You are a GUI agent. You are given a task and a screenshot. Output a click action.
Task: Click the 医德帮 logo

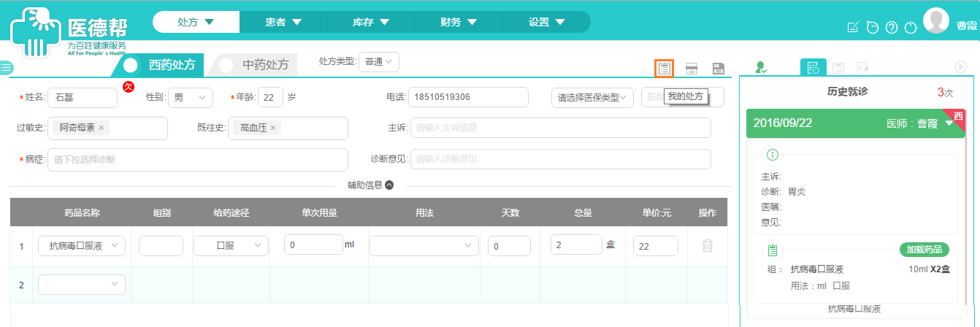69,31
